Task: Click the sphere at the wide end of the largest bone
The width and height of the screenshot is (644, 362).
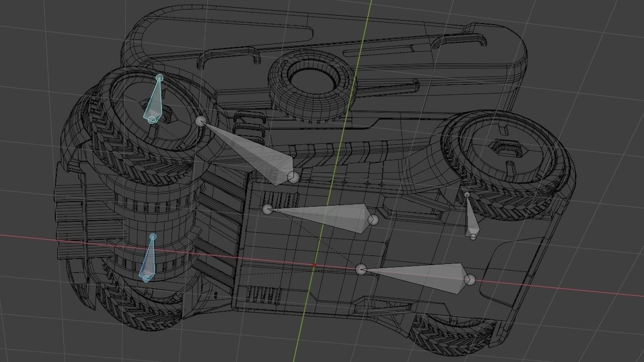Action: [x=293, y=177]
